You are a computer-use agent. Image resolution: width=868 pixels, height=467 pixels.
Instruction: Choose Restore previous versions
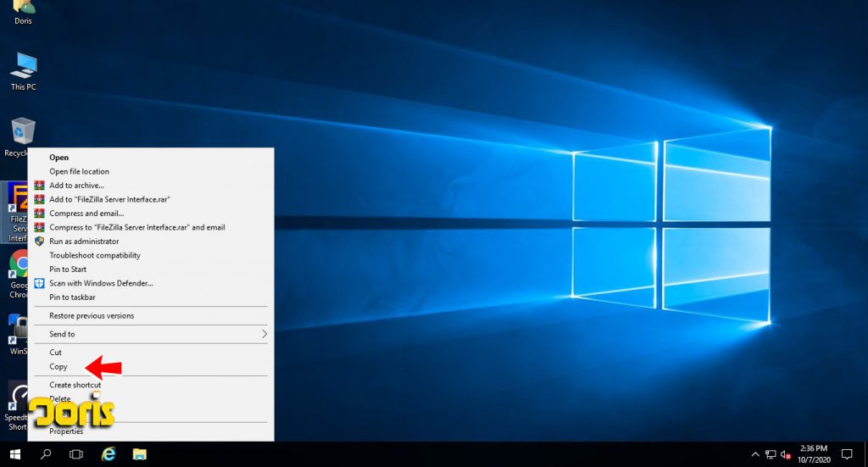coord(151,315)
